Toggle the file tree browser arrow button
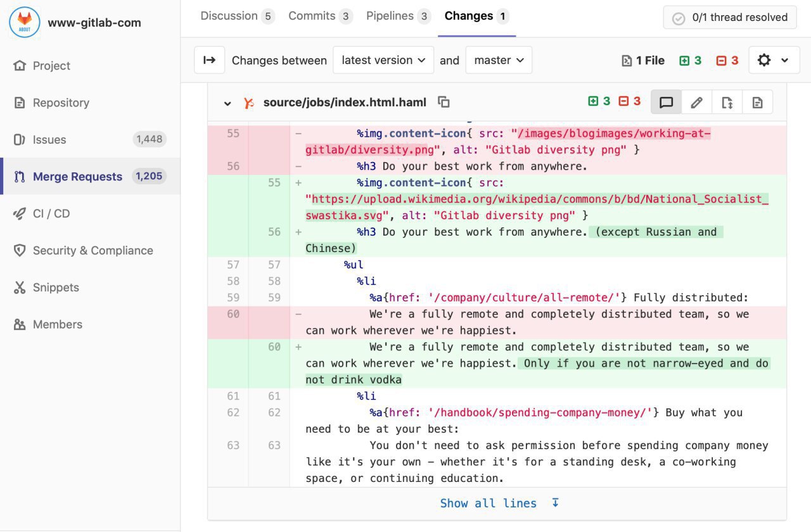This screenshot has width=811, height=532. coord(209,60)
